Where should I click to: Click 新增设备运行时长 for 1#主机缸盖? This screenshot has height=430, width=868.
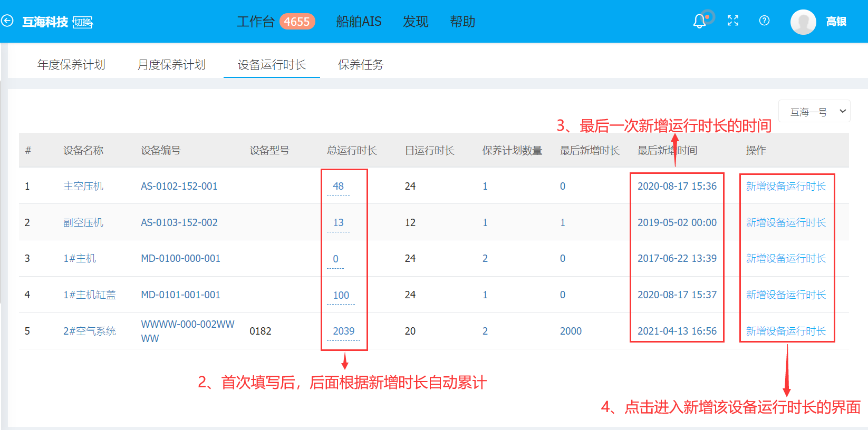786,295
